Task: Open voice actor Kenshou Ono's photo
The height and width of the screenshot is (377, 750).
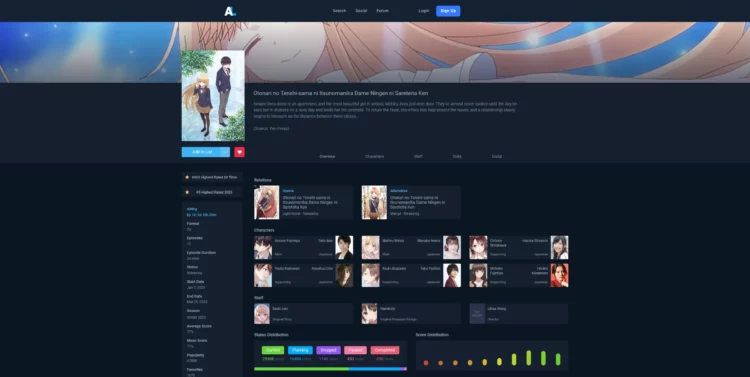Action: coord(344,275)
